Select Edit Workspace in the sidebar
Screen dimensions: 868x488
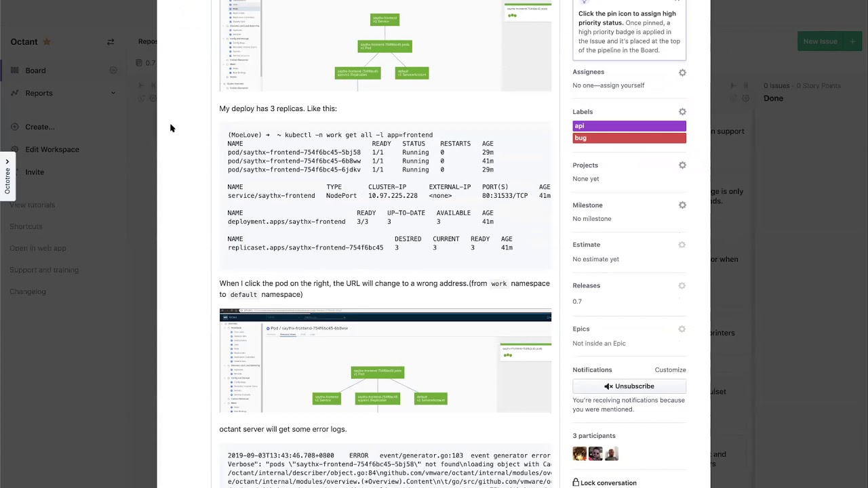pos(52,149)
